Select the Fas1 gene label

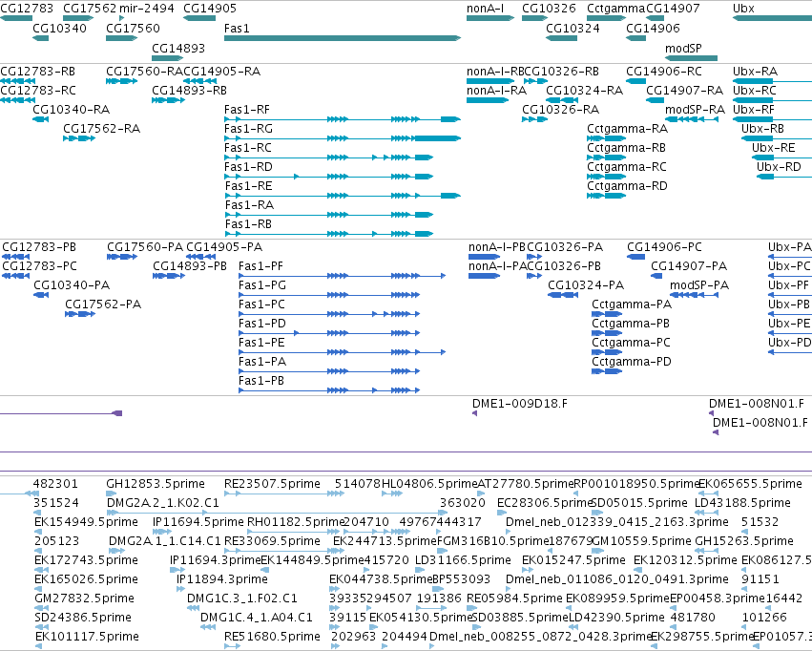tap(237, 29)
